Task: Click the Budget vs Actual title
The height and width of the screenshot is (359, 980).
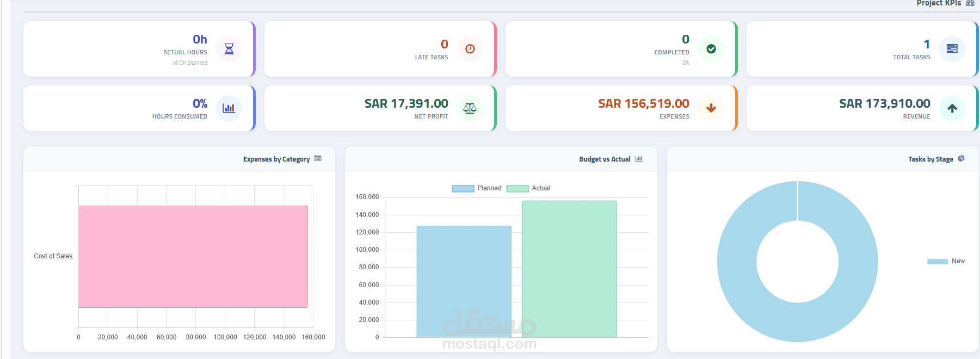Action: pyautogui.click(x=605, y=159)
